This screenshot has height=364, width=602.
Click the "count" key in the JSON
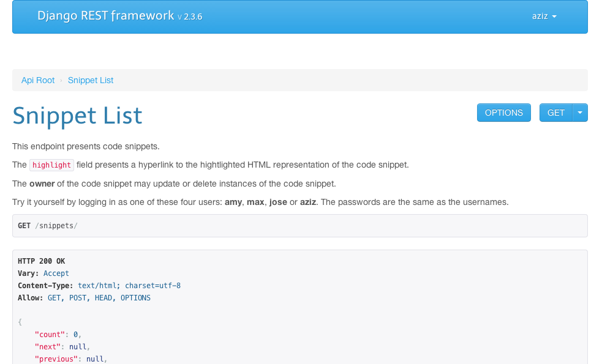coord(51,335)
